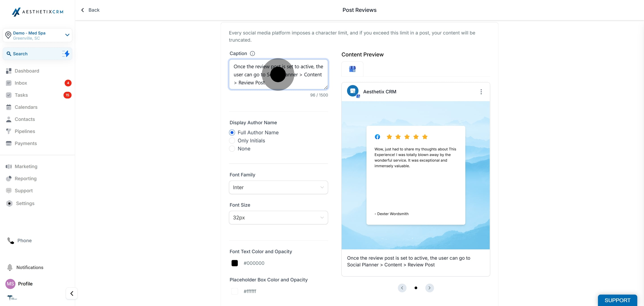The height and width of the screenshot is (306, 644).
Task: Click the quick actions lightning icon
Action: click(66, 53)
